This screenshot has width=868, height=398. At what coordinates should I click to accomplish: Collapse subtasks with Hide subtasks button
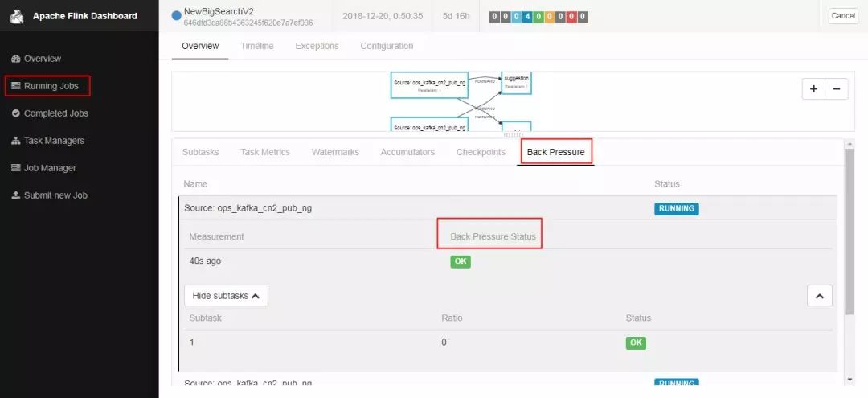(x=226, y=296)
